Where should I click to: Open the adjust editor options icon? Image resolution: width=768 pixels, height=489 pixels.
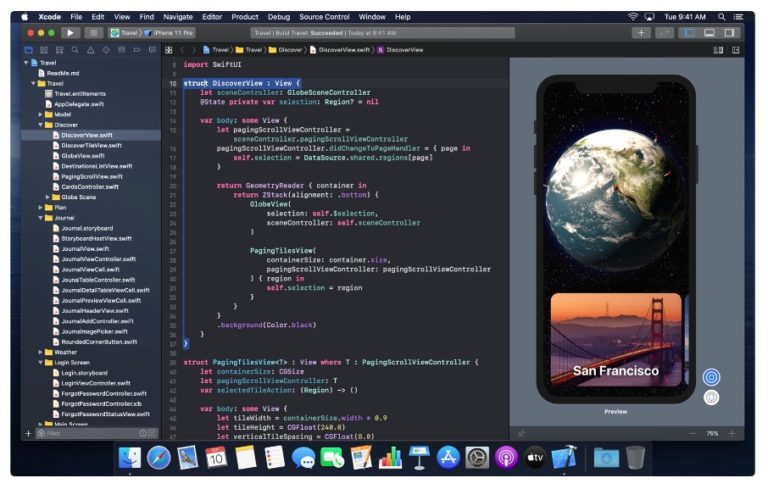718,50
